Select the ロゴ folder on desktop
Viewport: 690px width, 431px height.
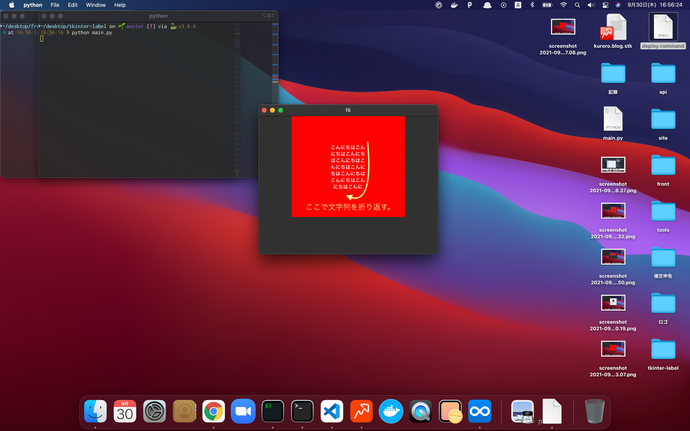[663, 307]
